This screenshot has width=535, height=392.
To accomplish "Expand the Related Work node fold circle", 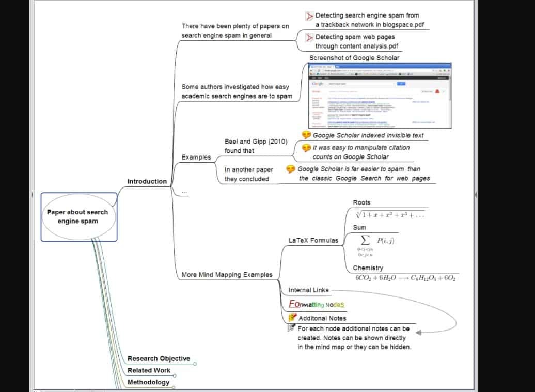I will [x=175, y=375].
